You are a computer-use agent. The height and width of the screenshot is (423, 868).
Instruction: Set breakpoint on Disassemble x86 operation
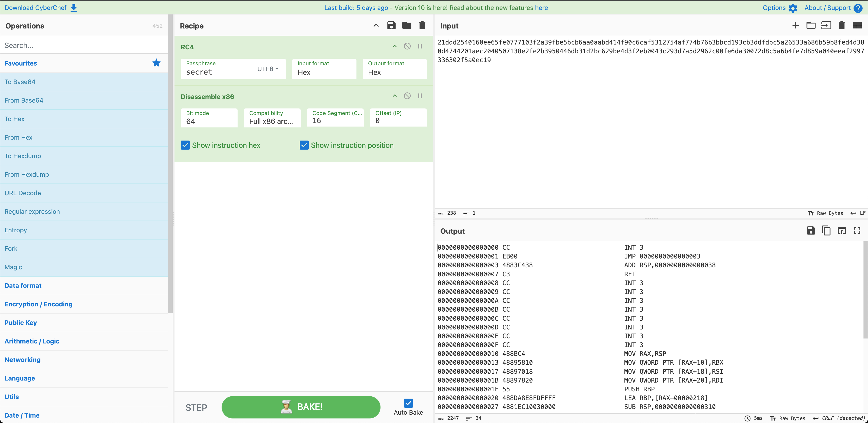[x=420, y=96]
